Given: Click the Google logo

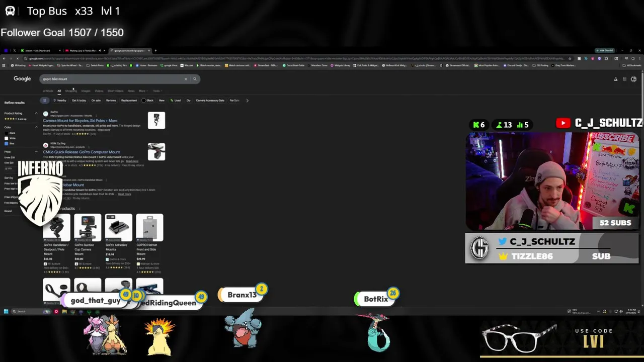Looking at the screenshot, I should (x=22, y=78).
